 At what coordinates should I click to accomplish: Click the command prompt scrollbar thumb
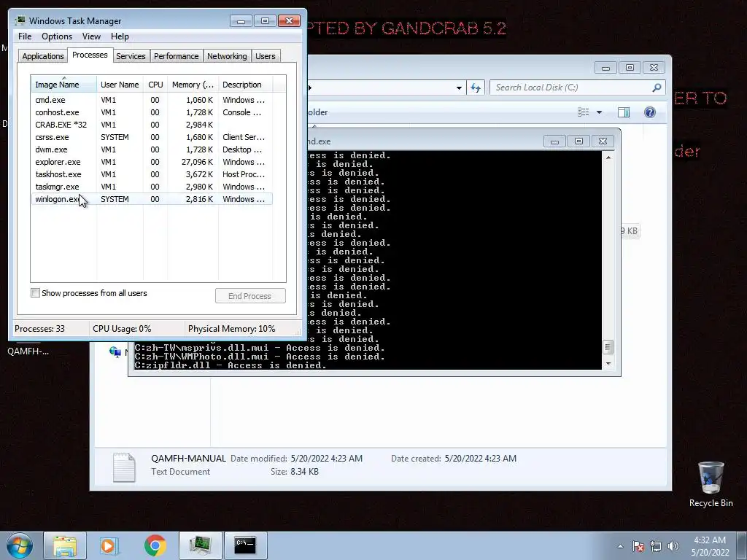coord(608,346)
